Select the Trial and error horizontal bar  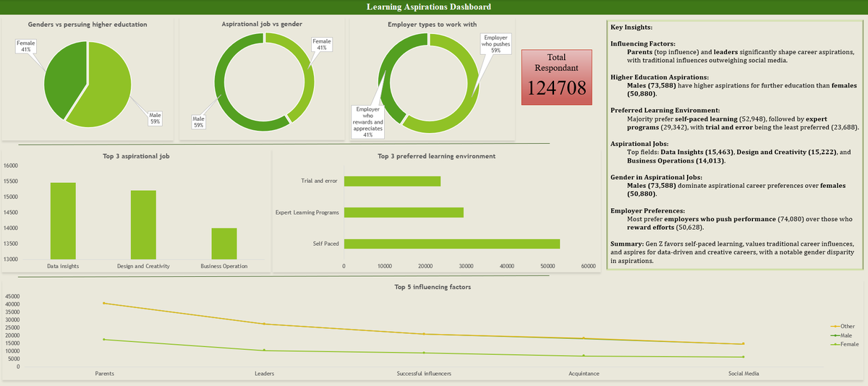click(x=392, y=181)
